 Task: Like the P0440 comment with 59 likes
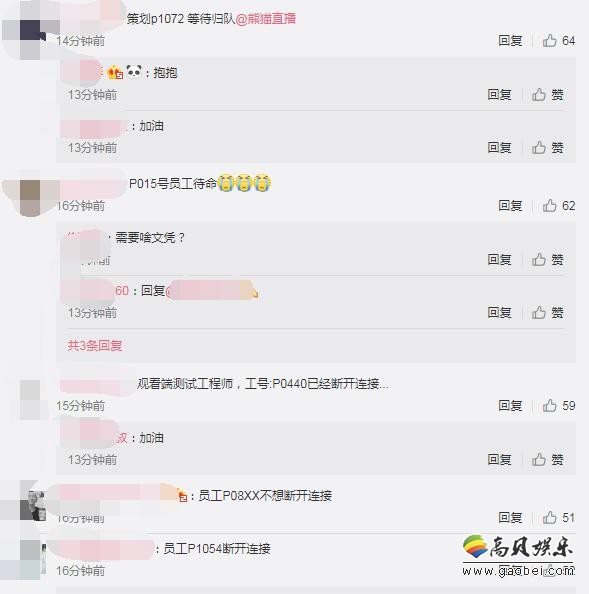tap(559, 406)
